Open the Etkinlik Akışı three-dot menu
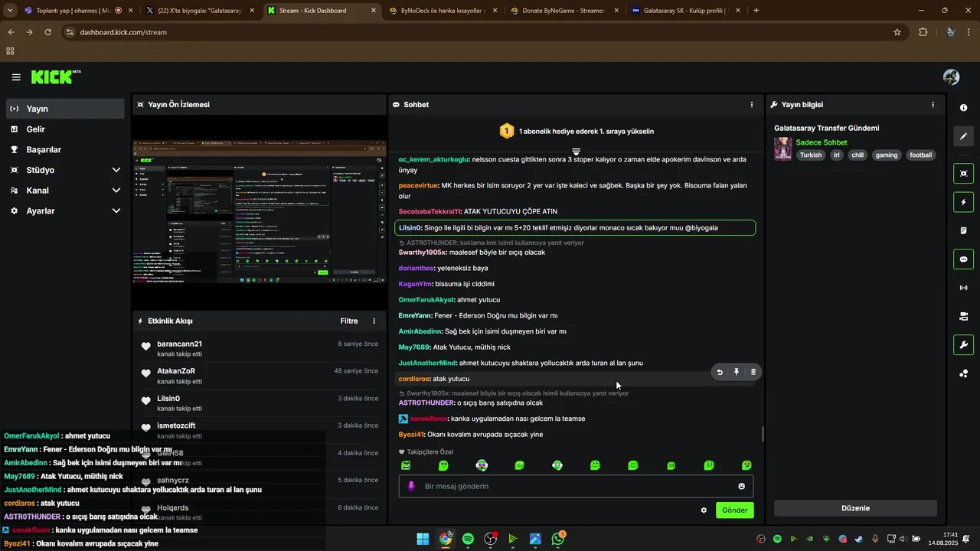Viewport: 980px width, 551px height. (374, 321)
